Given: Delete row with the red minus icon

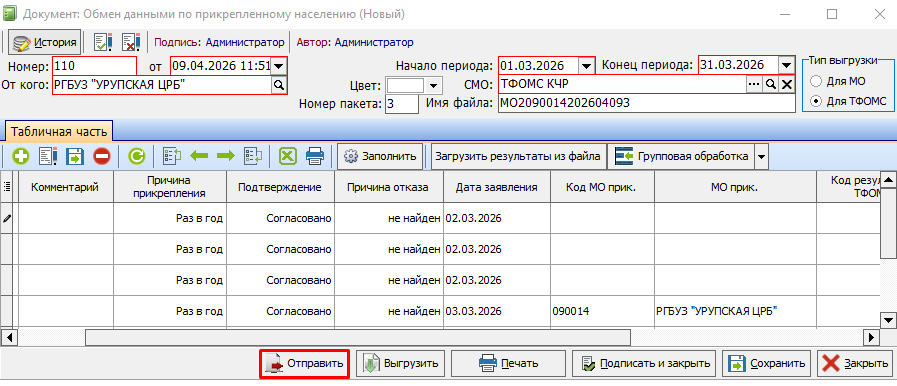Looking at the screenshot, I should 101,156.
